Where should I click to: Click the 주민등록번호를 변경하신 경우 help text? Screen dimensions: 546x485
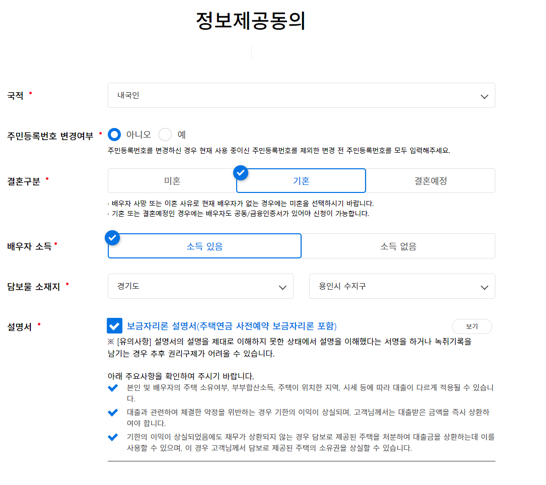point(279,150)
